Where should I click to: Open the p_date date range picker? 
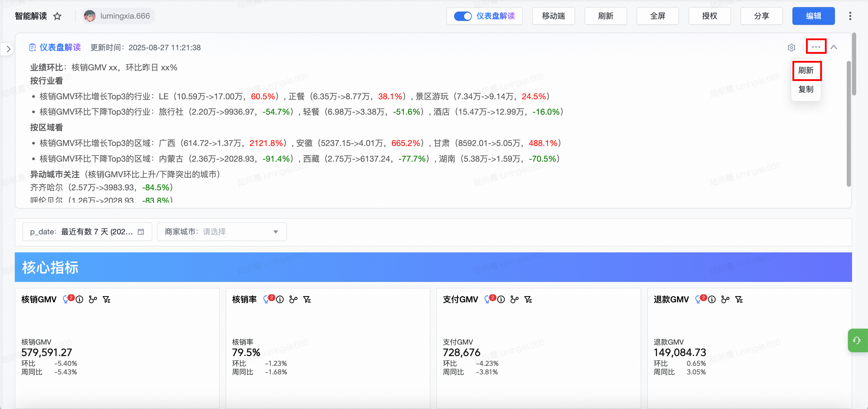pos(87,232)
